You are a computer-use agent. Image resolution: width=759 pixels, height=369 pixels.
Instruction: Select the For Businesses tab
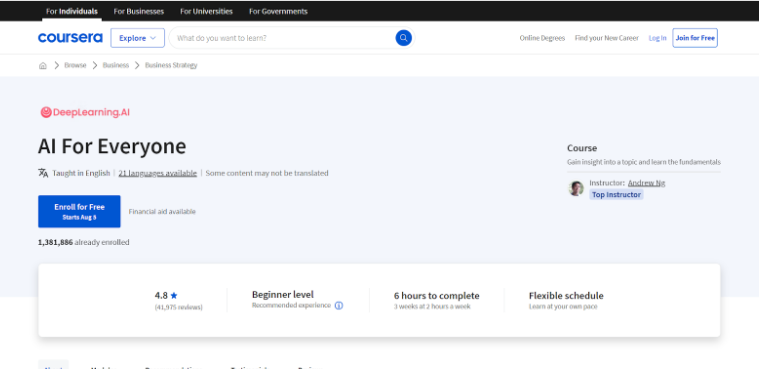click(x=138, y=11)
